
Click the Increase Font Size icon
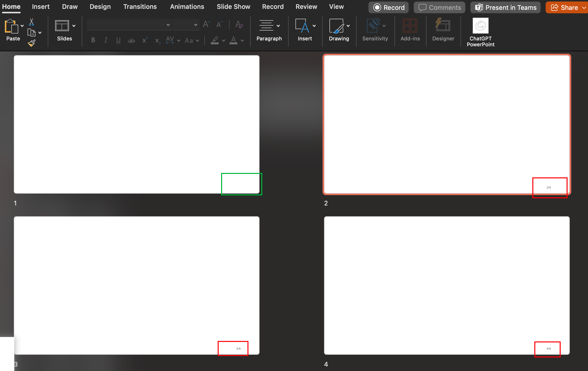pyautogui.click(x=206, y=24)
